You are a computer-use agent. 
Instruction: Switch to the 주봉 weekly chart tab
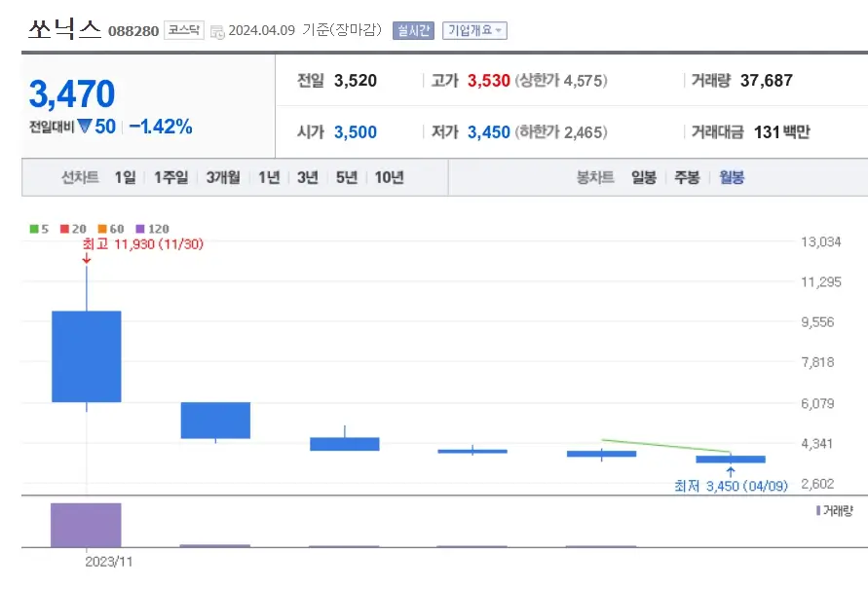[687, 177]
